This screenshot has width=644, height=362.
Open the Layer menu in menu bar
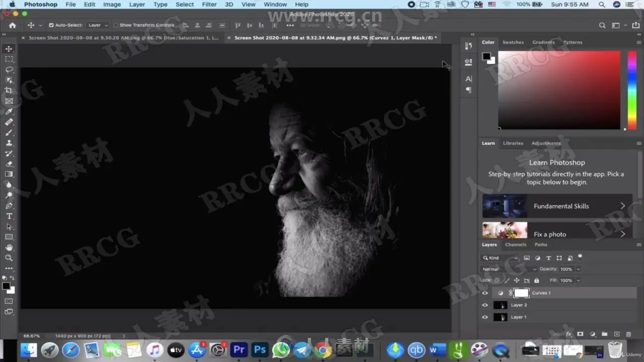[137, 5]
